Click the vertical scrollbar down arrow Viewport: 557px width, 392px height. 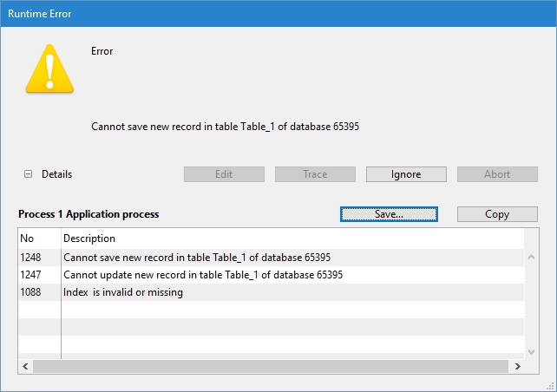pos(531,351)
